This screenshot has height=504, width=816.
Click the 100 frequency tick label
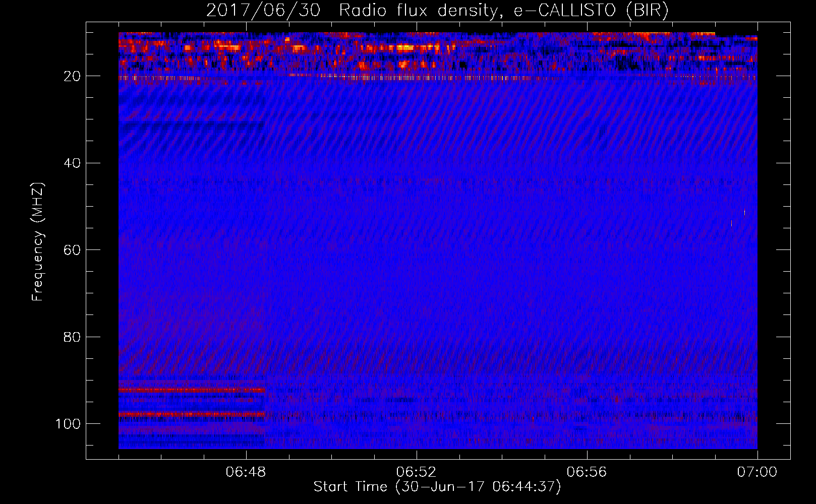69,424
